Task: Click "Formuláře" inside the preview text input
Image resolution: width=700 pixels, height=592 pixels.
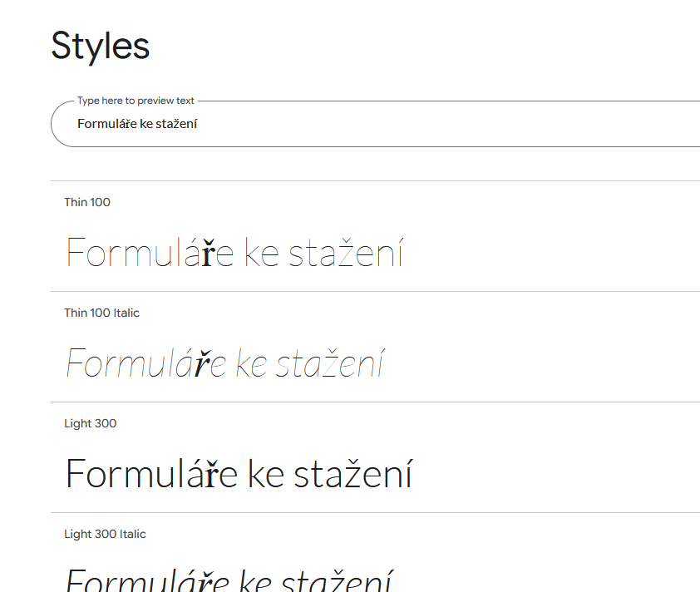Action: (x=106, y=125)
